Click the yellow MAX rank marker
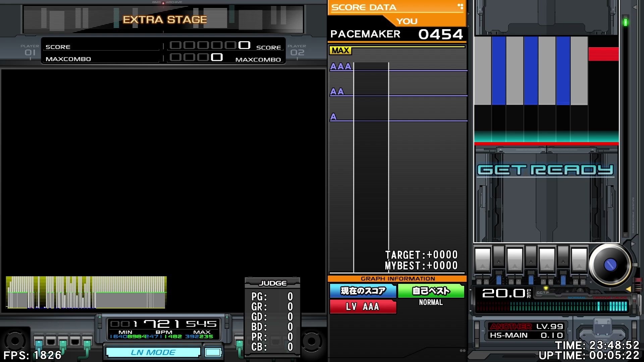 [340, 51]
